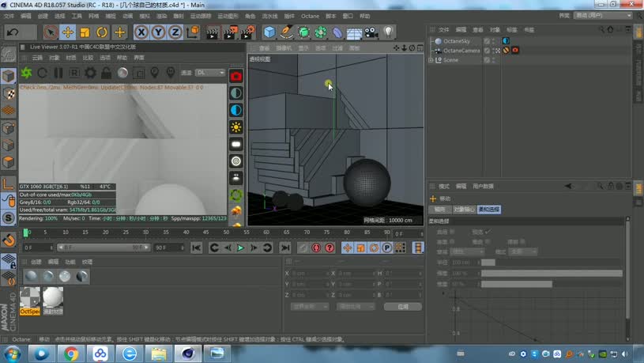The width and height of the screenshot is (644, 363).
Task: Click the attribute manager back arrow
Action: point(568,186)
